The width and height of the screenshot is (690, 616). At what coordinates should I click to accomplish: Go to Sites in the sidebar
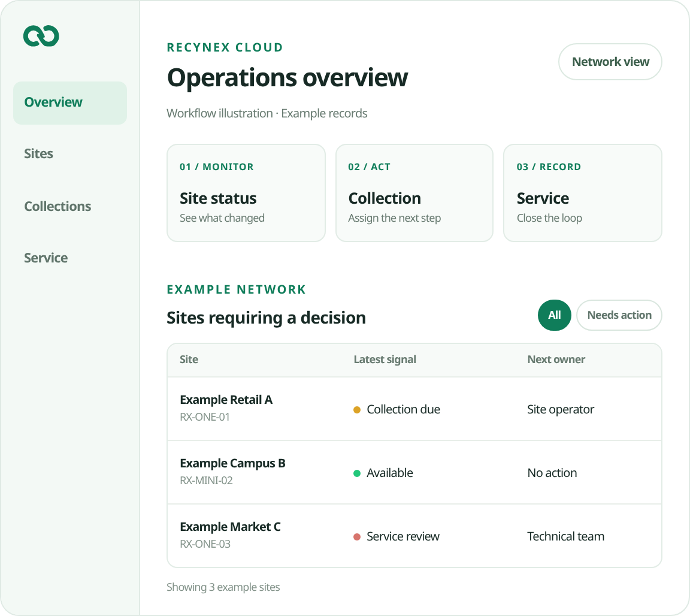tap(39, 153)
